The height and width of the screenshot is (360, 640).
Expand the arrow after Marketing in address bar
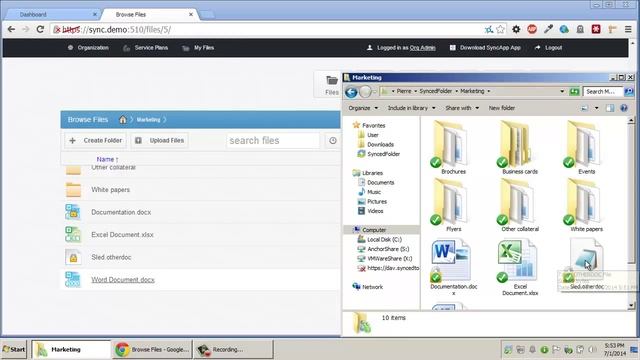(489, 91)
